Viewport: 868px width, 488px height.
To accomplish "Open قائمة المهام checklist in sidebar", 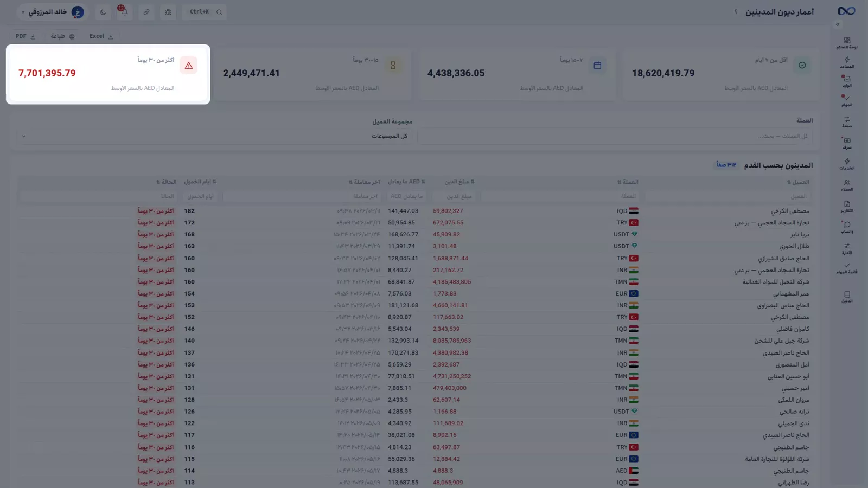I will click(847, 268).
